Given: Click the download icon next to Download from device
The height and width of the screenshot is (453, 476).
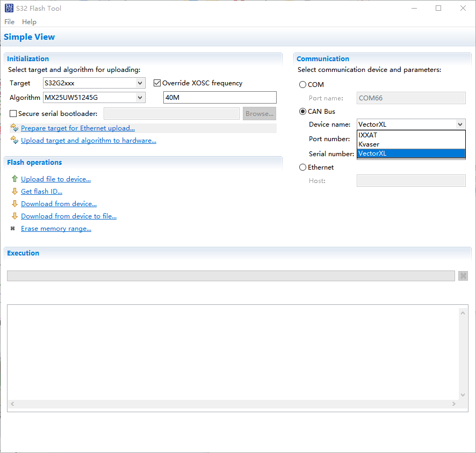Looking at the screenshot, I should pyautogui.click(x=13, y=203).
